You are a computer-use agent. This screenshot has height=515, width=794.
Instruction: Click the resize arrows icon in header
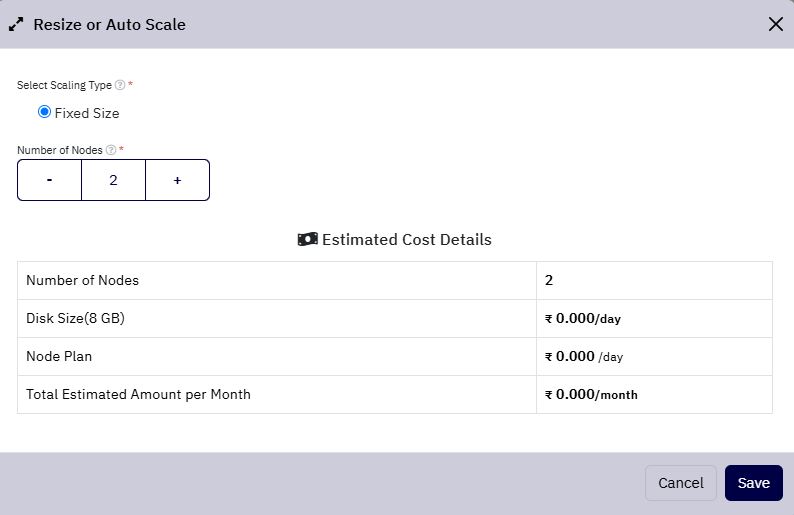(x=16, y=24)
